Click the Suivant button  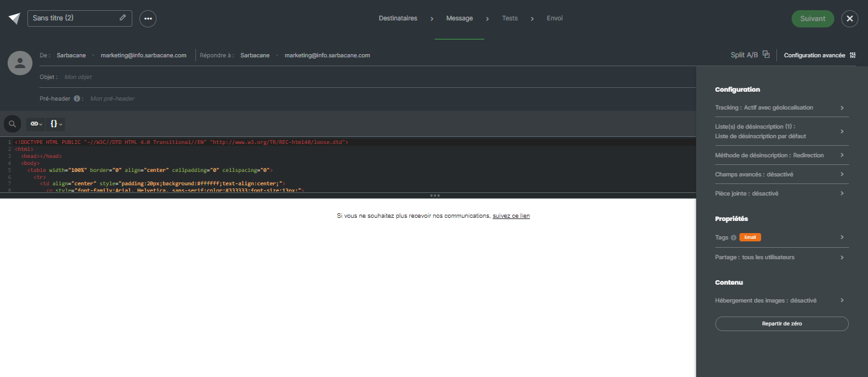tap(813, 18)
